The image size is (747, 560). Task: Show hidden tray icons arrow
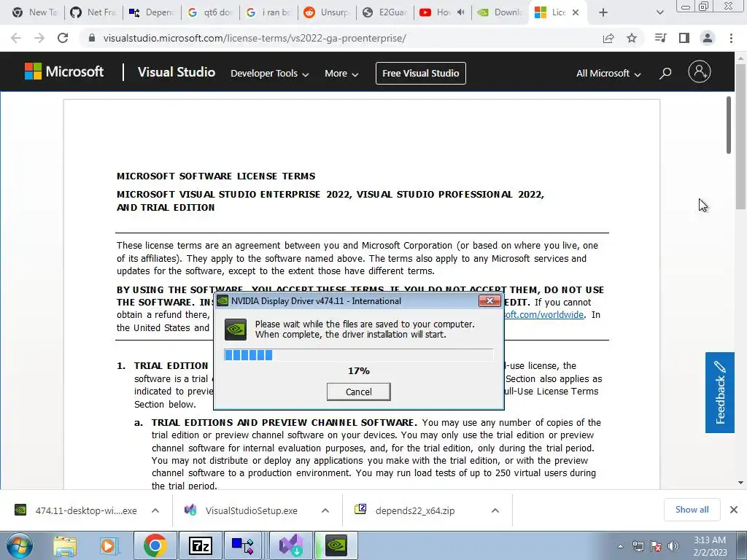tap(620, 546)
